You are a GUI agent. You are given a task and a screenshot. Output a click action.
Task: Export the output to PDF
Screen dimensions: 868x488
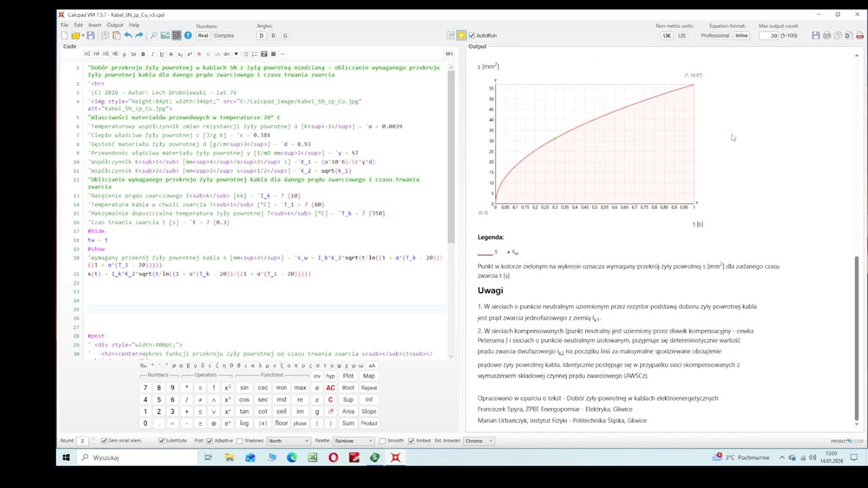click(x=860, y=35)
